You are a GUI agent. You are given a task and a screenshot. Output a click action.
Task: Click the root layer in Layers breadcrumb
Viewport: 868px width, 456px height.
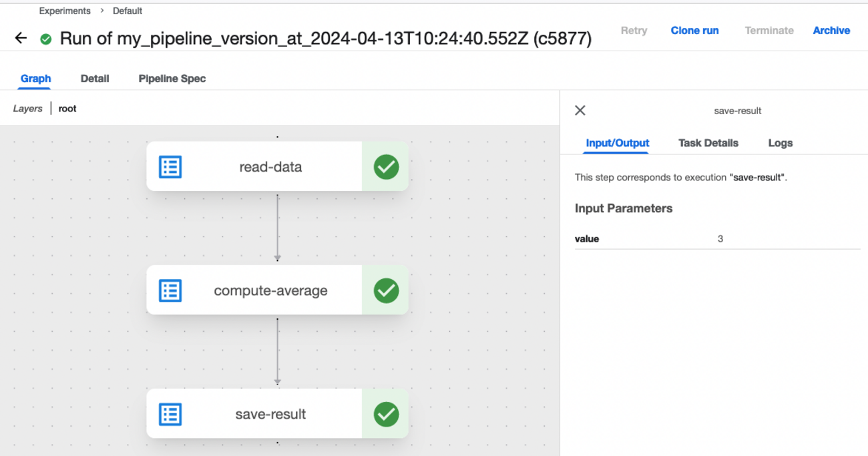[67, 107]
